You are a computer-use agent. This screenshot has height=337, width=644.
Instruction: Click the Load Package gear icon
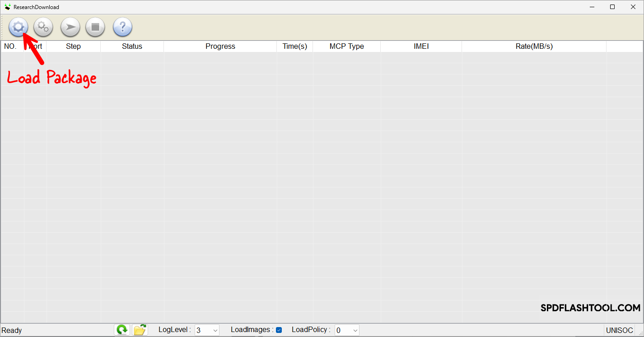(x=18, y=27)
